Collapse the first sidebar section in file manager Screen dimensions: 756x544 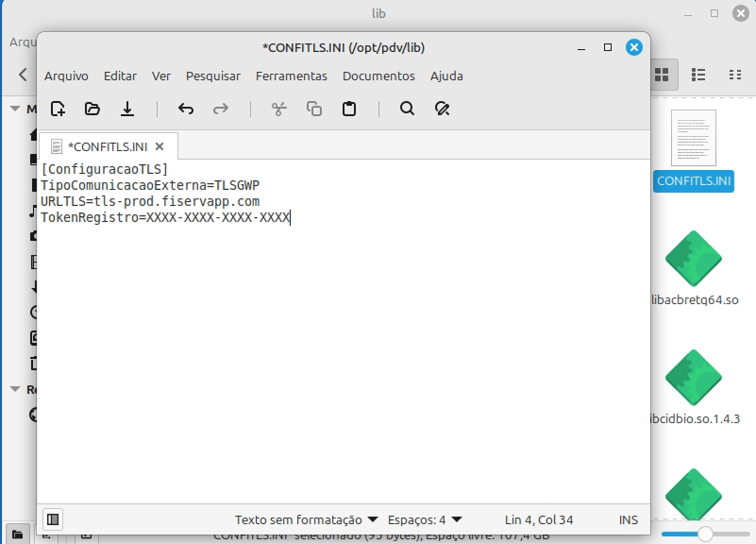(x=15, y=109)
